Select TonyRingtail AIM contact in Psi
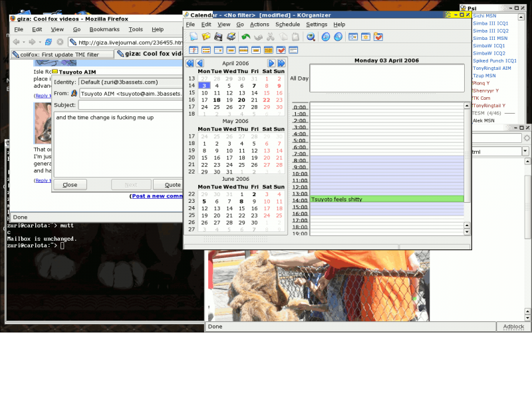 click(x=491, y=68)
